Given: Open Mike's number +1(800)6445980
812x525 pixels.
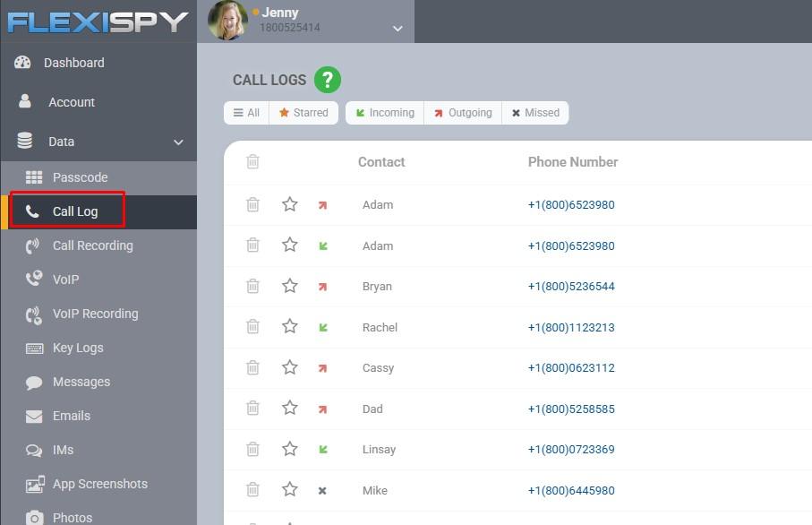Looking at the screenshot, I should point(571,490).
